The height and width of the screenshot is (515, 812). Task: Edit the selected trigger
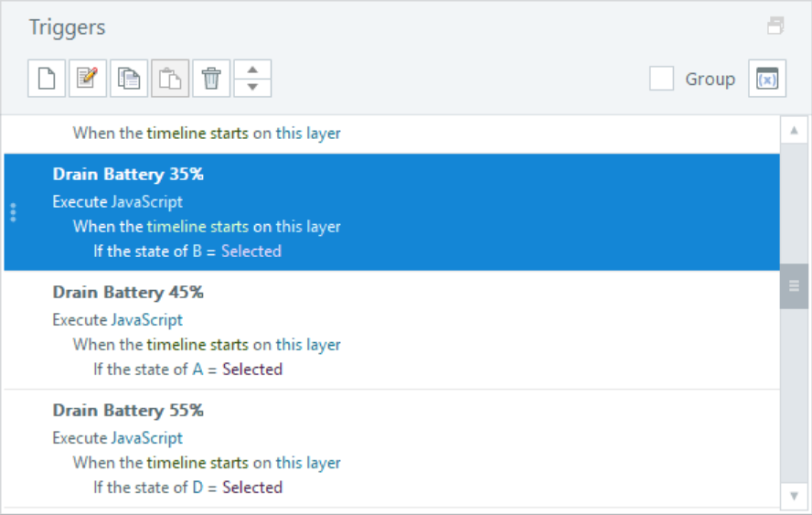click(x=88, y=79)
